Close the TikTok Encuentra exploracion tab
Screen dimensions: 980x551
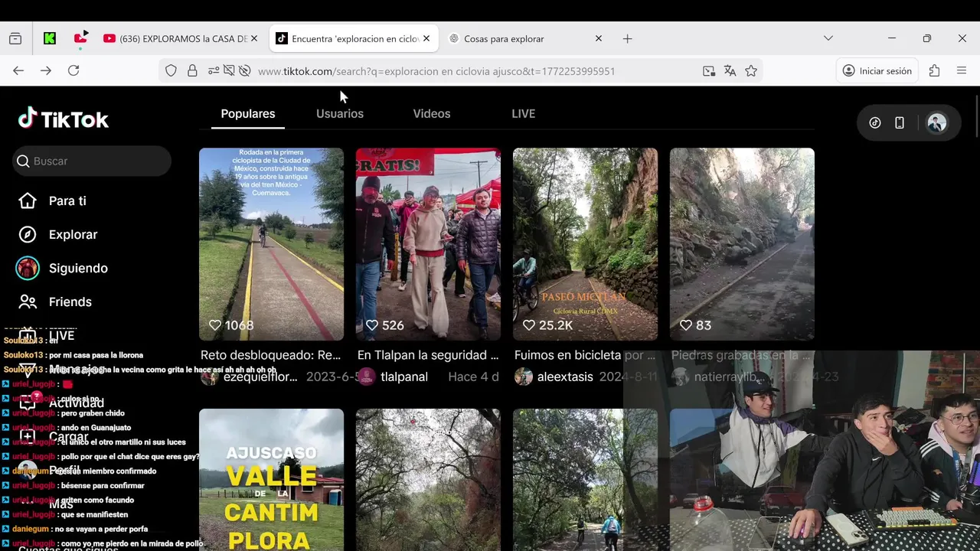[x=426, y=39]
